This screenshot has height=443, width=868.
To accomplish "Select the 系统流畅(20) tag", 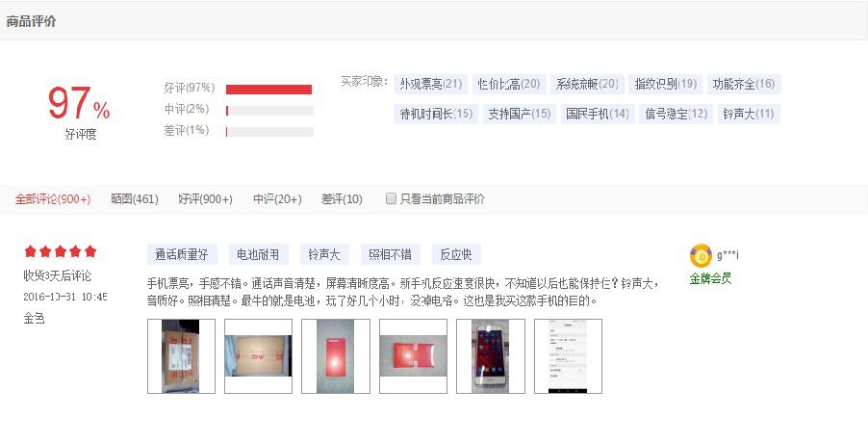I will pos(587,84).
